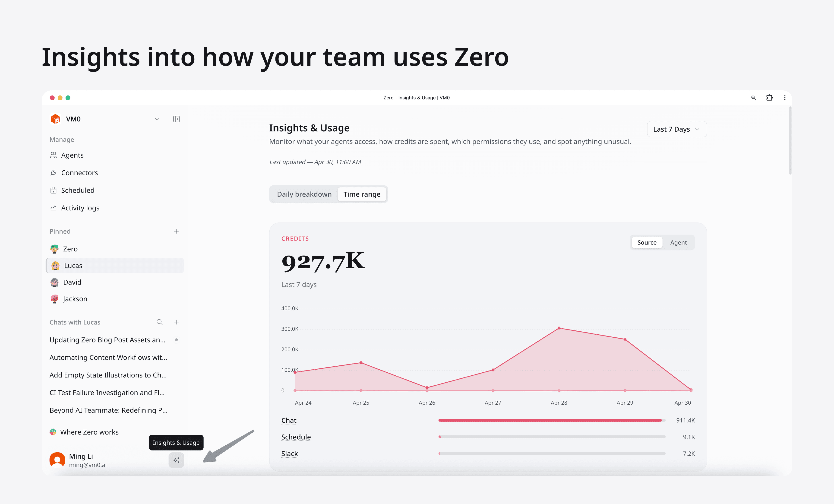The width and height of the screenshot is (834, 504).
Task: Click the browser extensions puzzle icon
Action: tap(769, 98)
